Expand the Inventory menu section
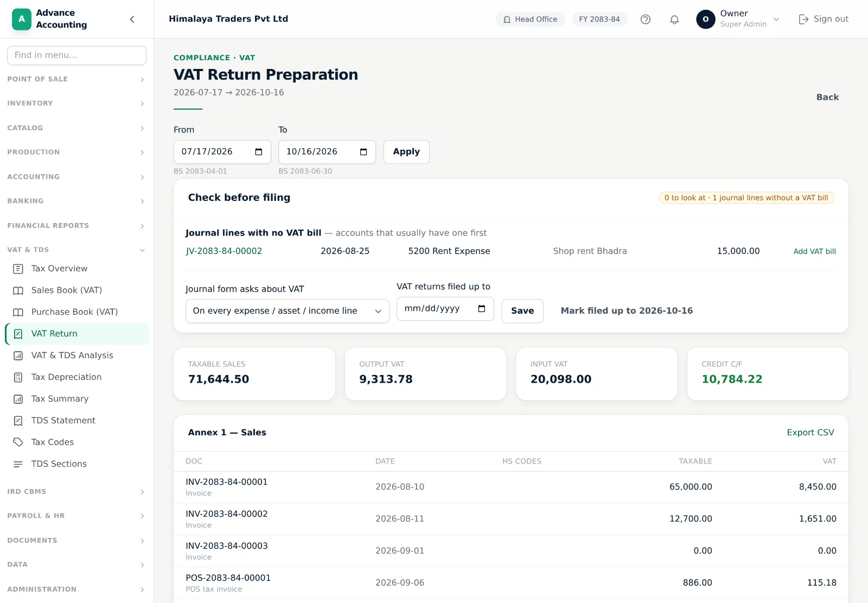This screenshot has width=868, height=603. tap(76, 104)
